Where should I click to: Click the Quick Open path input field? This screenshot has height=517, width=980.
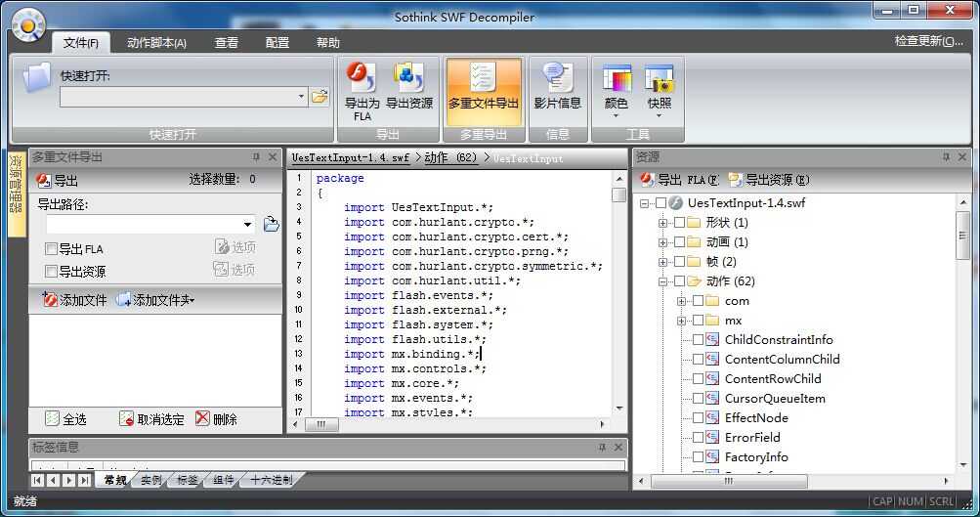pos(178,97)
